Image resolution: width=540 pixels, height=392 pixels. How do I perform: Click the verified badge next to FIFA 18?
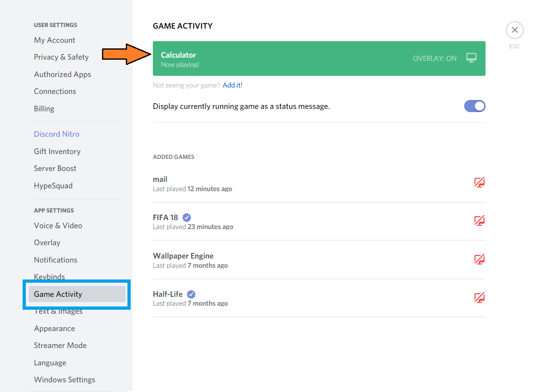pyautogui.click(x=186, y=217)
